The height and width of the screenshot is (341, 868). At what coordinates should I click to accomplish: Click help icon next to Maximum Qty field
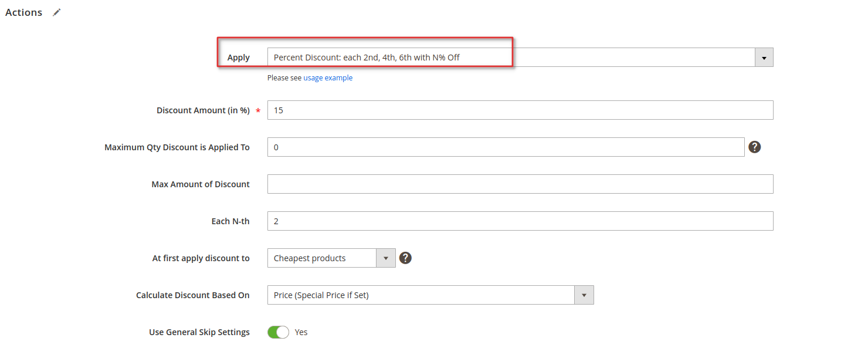point(755,147)
